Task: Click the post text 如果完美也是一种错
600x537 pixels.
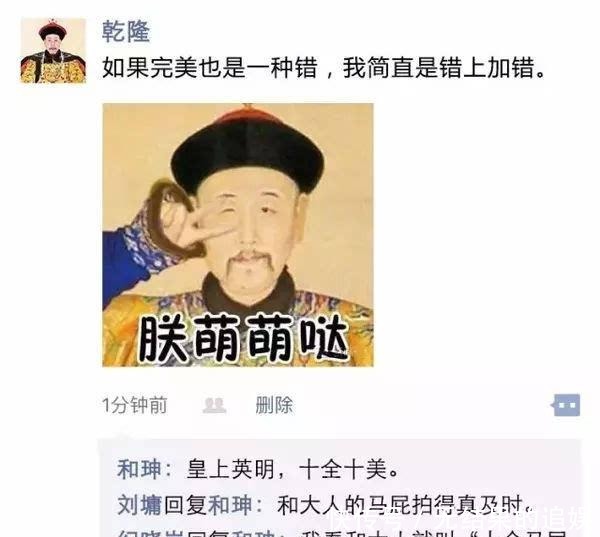Action: coord(210,68)
